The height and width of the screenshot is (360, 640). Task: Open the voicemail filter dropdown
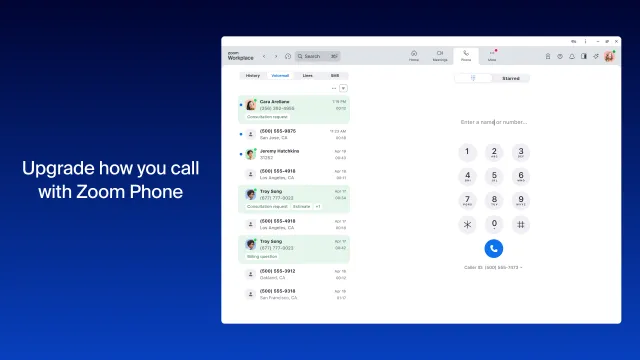pos(343,88)
